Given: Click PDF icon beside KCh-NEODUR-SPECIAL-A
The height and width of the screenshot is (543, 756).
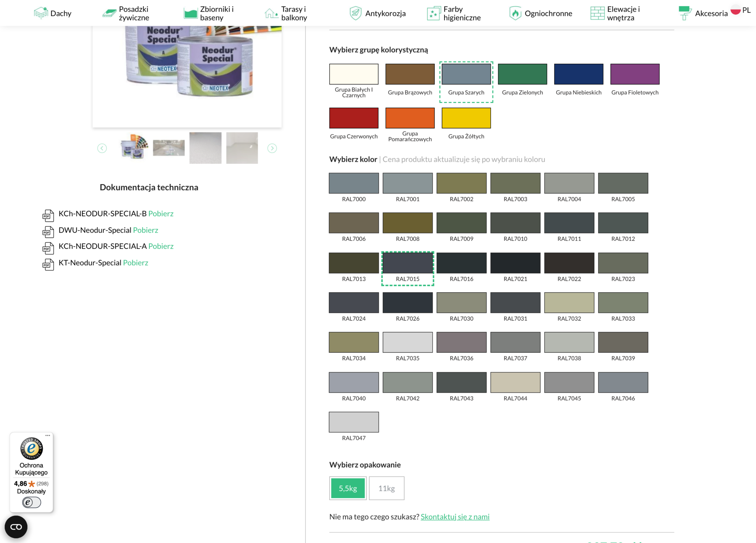Looking at the screenshot, I should tap(48, 248).
